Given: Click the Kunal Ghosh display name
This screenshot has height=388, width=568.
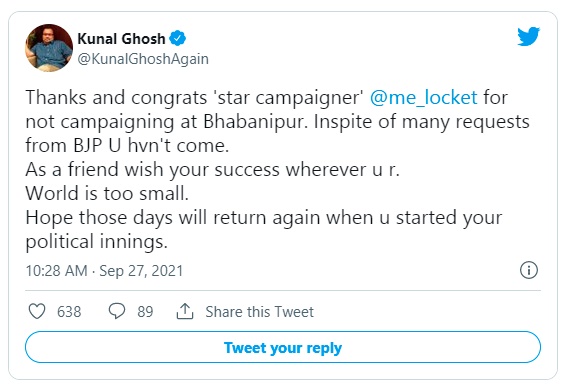Looking at the screenshot, I should click(121, 38).
